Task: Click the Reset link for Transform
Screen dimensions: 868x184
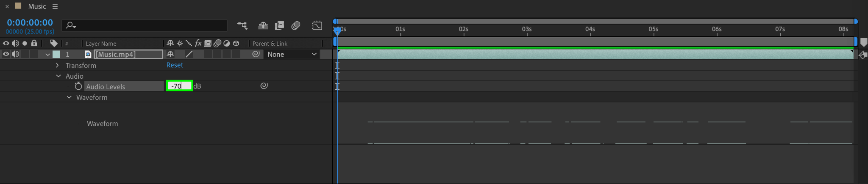Action: (175, 65)
